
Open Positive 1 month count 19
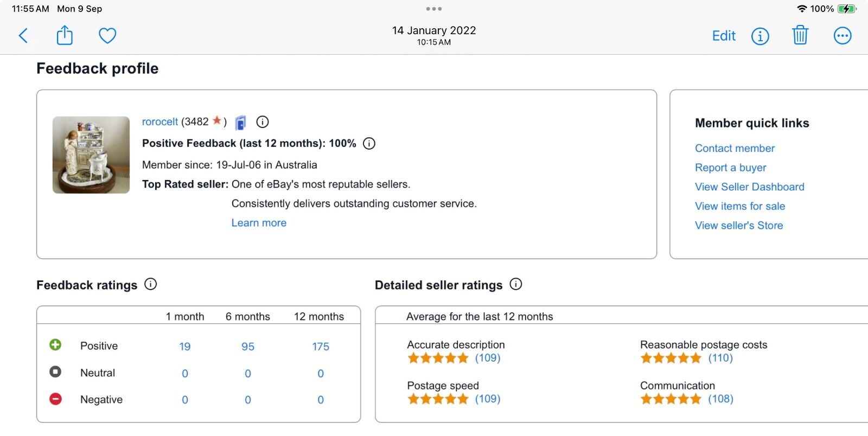click(x=185, y=347)
